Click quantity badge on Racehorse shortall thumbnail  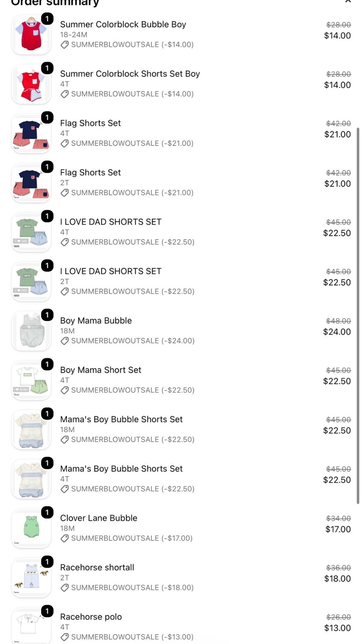[x=47, y=562]
